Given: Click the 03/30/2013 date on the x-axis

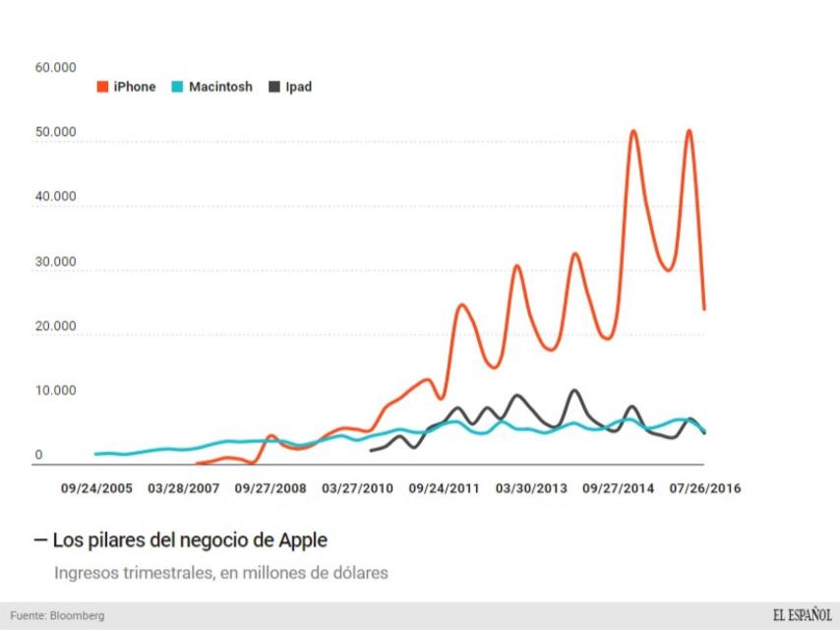Looking at the screenshot, I should [x=530, y=487].
